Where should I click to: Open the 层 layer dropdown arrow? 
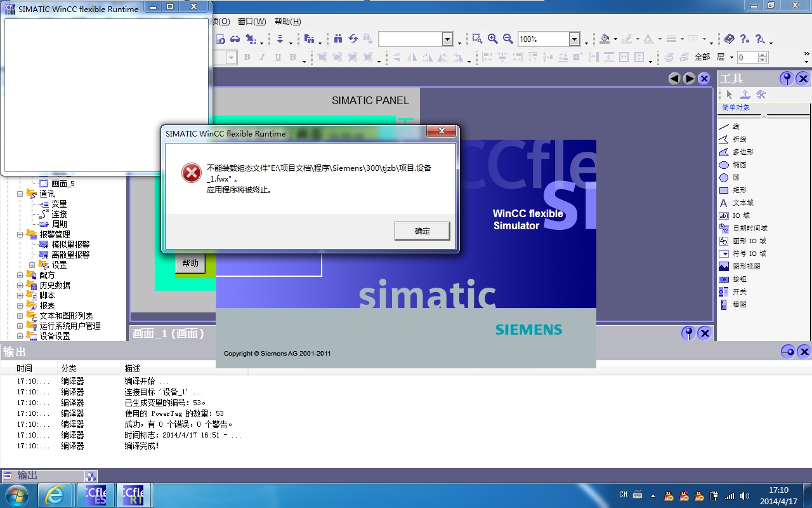tap(731, 57)
